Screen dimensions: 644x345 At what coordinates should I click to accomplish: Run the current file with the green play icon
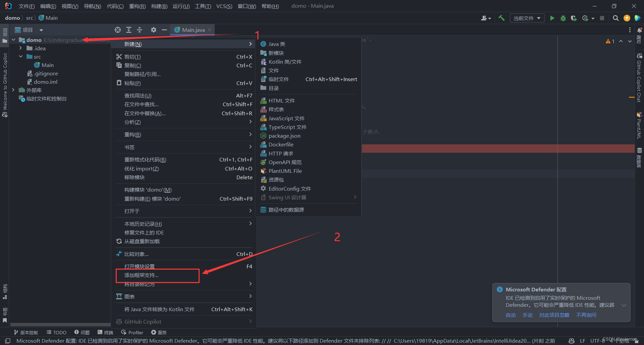[552, 18]
